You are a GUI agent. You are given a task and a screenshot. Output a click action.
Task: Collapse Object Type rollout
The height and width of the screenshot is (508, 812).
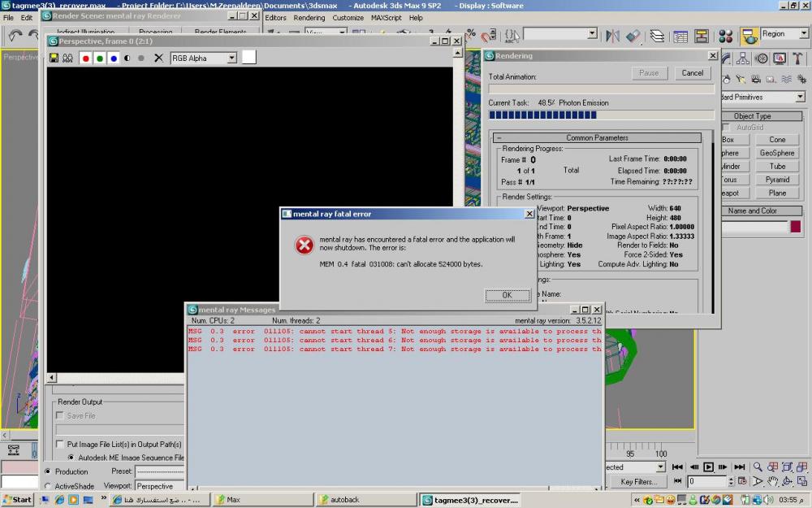pos(762,116)
